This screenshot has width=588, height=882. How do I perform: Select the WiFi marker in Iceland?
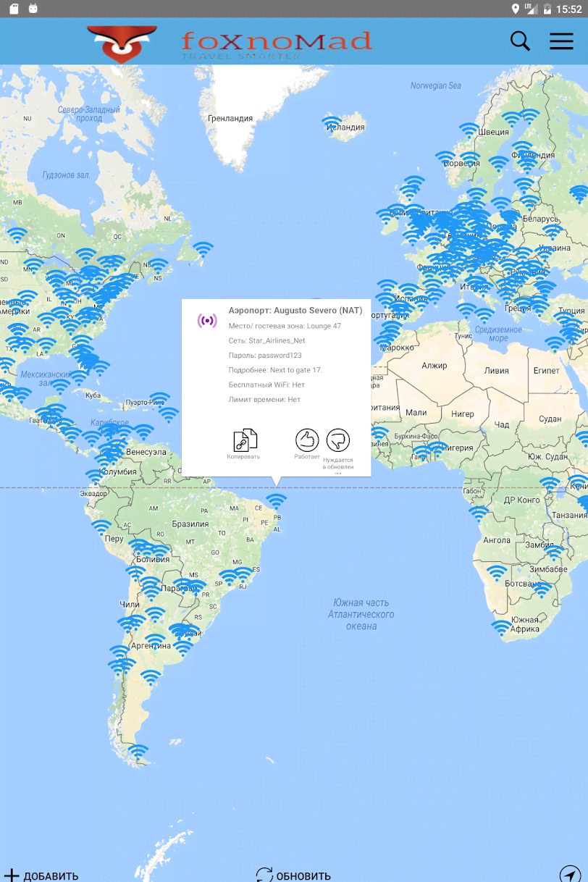tap(332, 123)
